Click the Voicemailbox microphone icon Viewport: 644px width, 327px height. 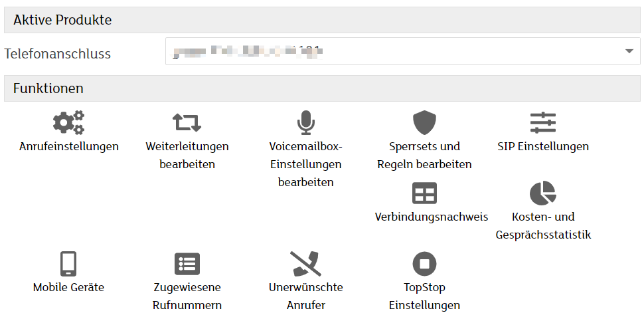tap(305, 123)
